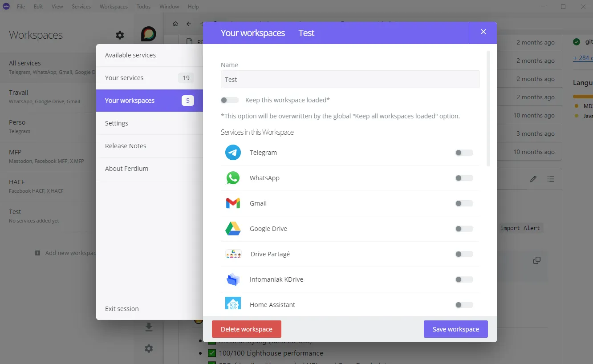Screen dimensions: 593x364
Task: Click the Google Drive service icon
Action: (x=233, y=229)
